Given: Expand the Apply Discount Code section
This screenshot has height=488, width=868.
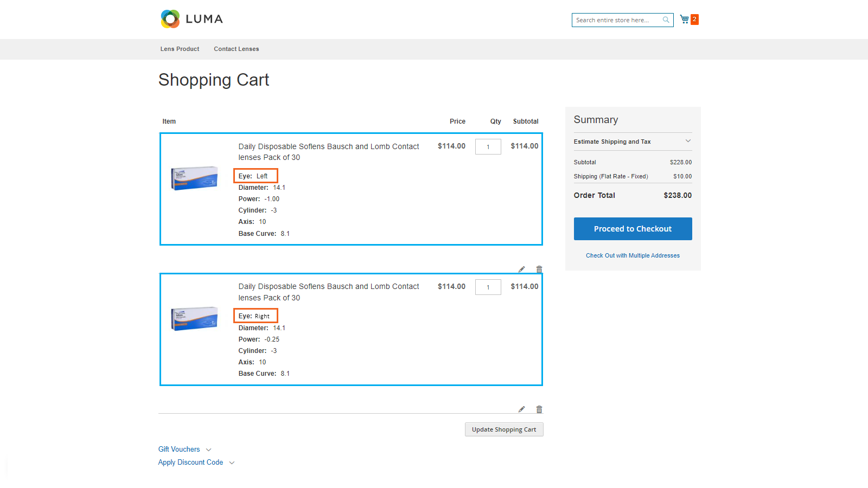Looking at the screenshot, I should click(x=196, y=463).
